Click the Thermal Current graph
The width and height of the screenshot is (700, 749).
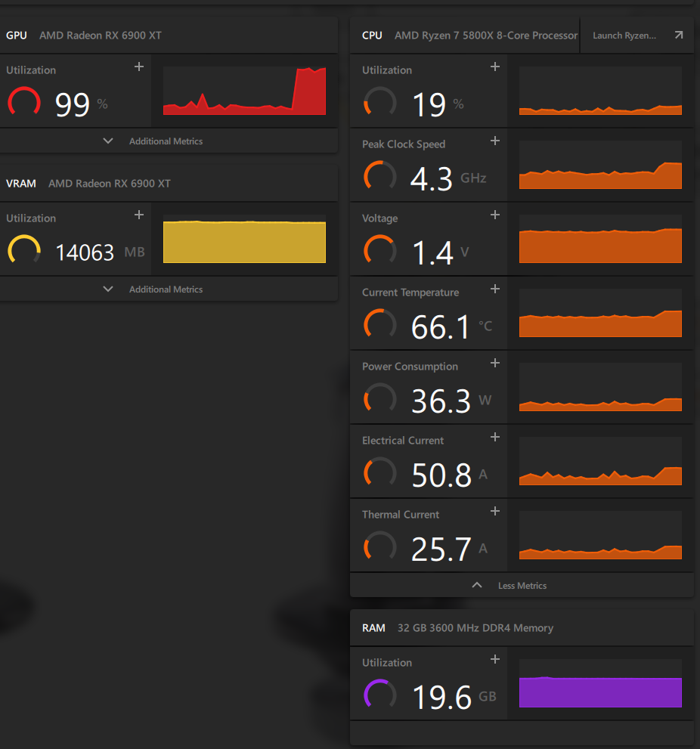601,535
